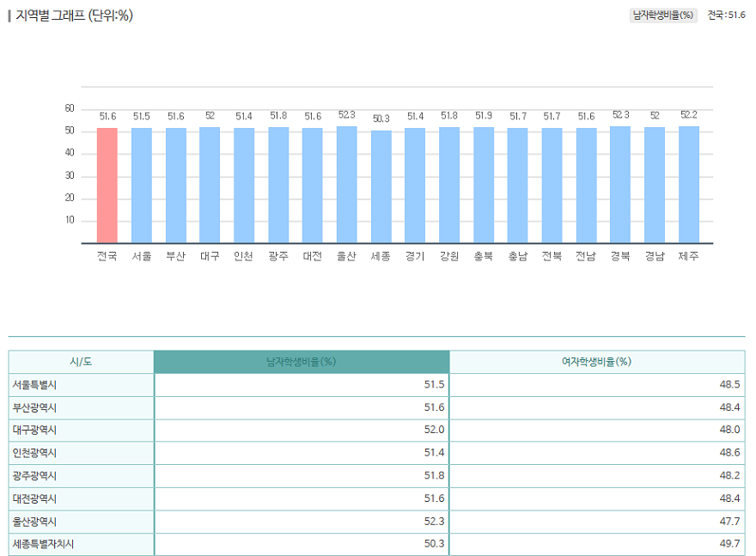The height and width of the screenshot is (556, 756).
Task: Click the 서울 bar in the chart
Action: click(142, 185)
